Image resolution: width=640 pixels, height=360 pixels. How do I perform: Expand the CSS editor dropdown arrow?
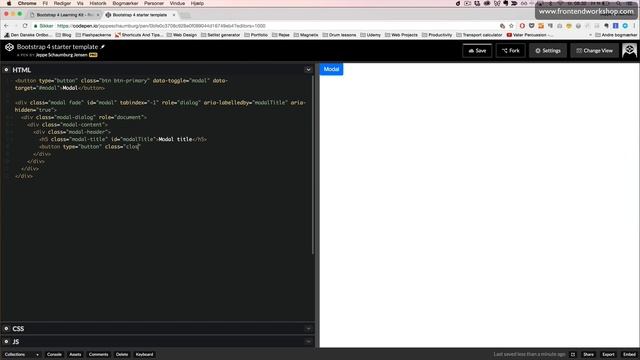(x=308, y=329)
